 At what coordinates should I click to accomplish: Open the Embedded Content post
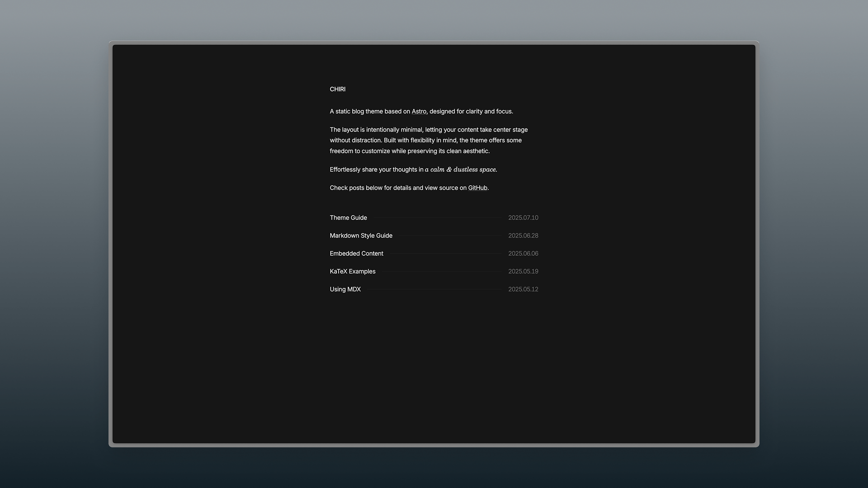pyautogui.click(x=357, y=253)
